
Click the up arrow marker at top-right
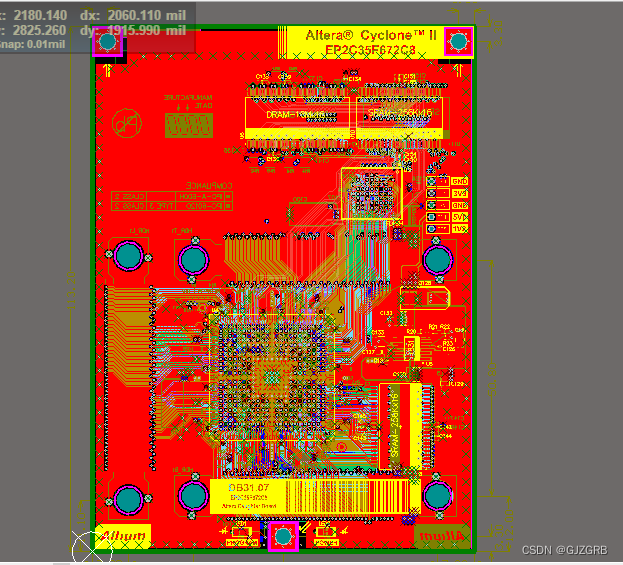click(x=459, y=70)
